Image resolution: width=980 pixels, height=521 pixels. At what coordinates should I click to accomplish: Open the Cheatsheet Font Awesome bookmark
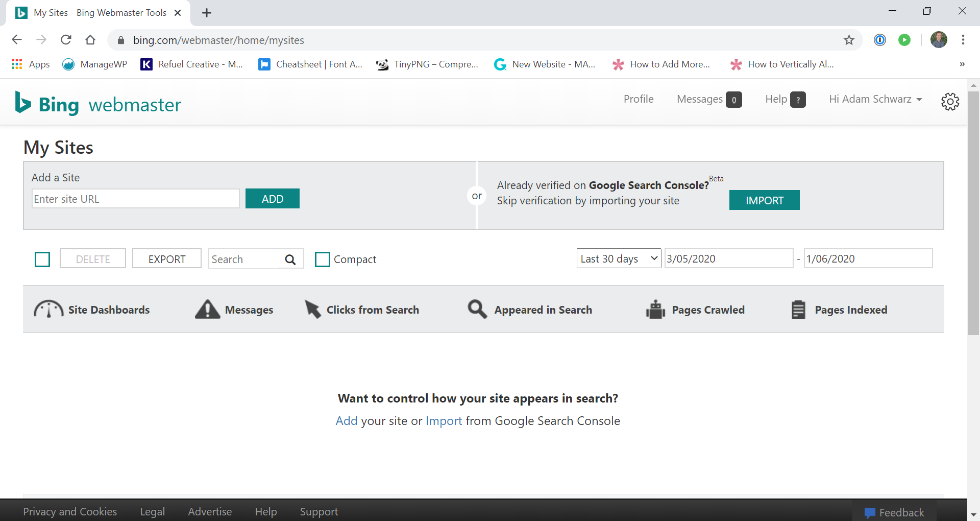pyautogui.click(x=311, y=64)
